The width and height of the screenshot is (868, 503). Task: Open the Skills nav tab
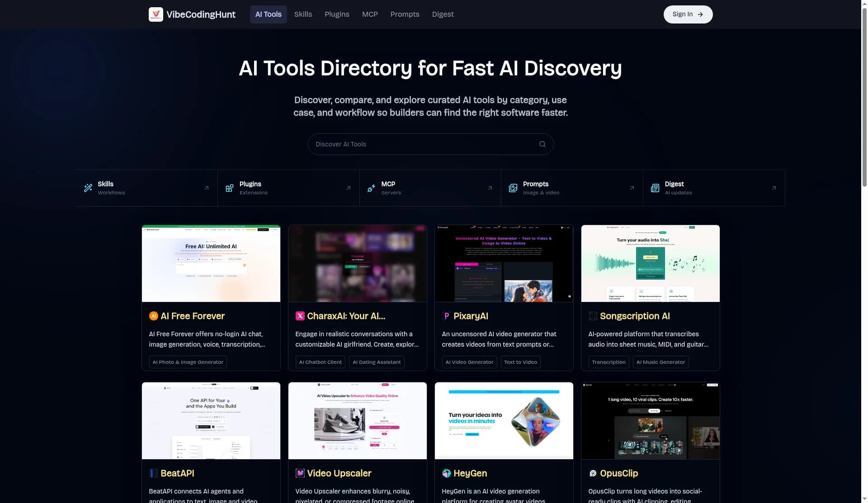pyautogui.click(x=303, y=14)
